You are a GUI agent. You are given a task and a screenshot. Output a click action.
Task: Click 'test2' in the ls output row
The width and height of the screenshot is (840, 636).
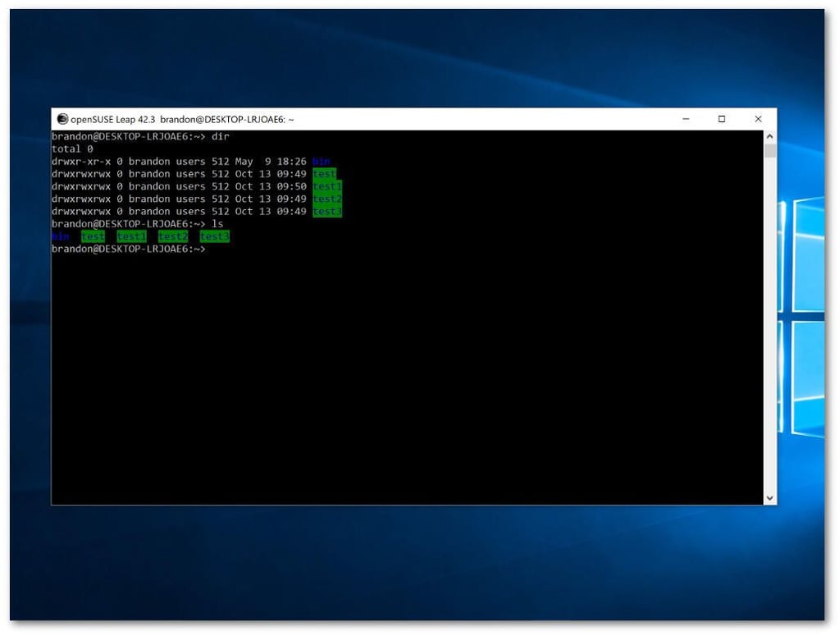click(x=173, y=236)
